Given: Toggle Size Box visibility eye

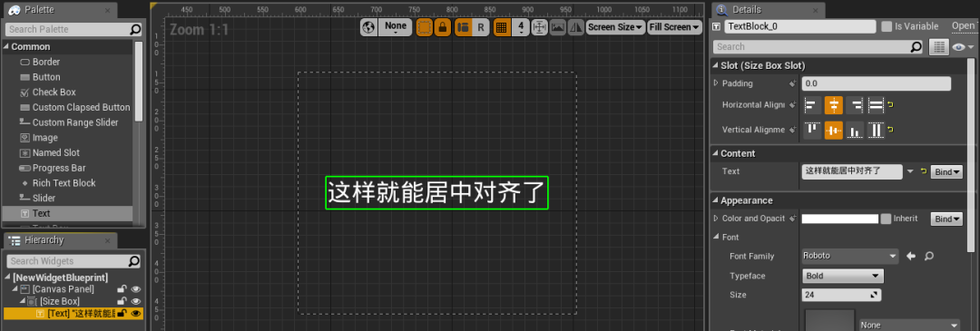Looking at the screenshot, I should [135, 301].
